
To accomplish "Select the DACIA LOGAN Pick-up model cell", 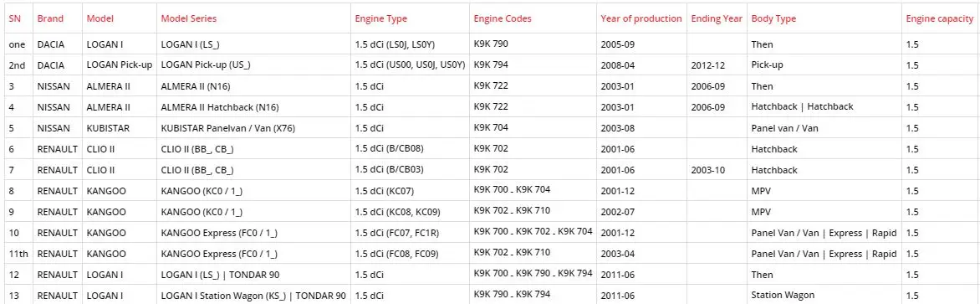I will click(120, 65).
